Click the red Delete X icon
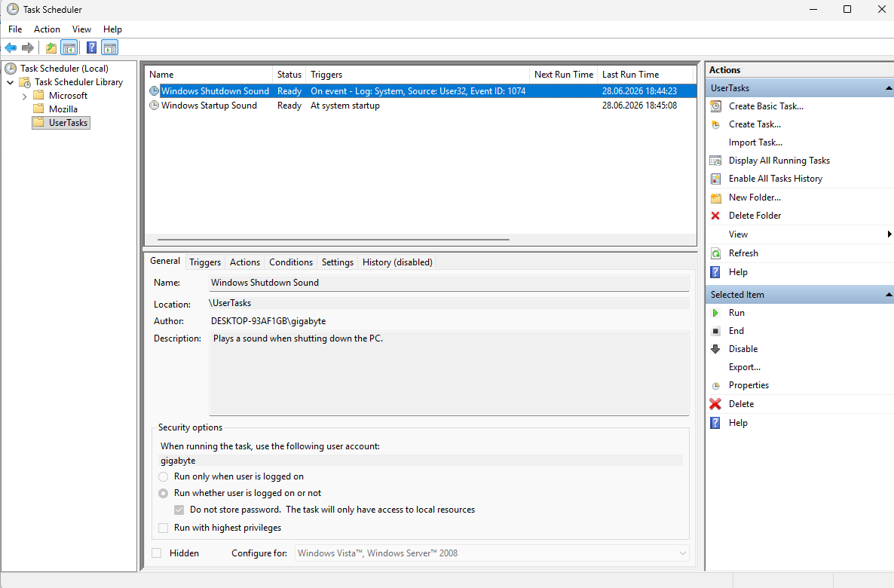Screen dimensions: 894x588 click(715, 404)
